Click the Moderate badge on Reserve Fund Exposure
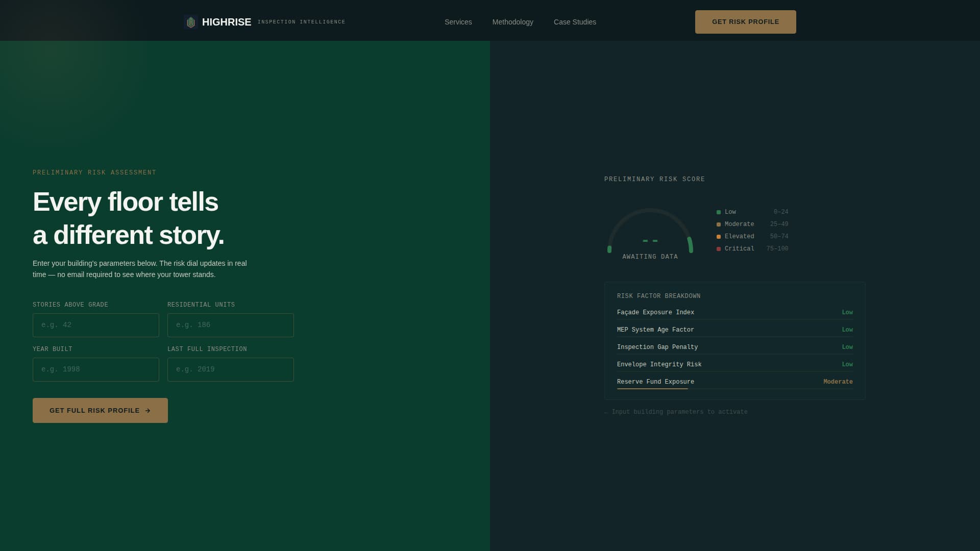This screenshot has height=551, width=980. 838,382
